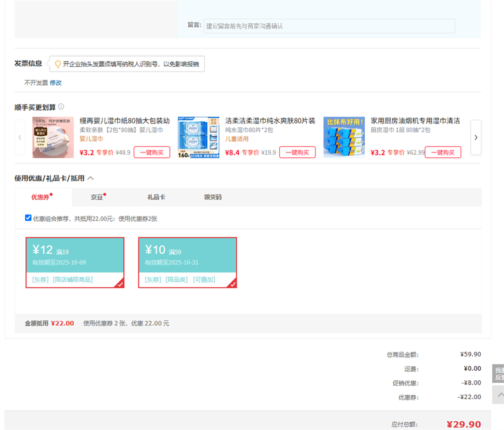Switch to the 礼品卡 tab
This screenshot has width=504, height=430.
pos(156,197)
